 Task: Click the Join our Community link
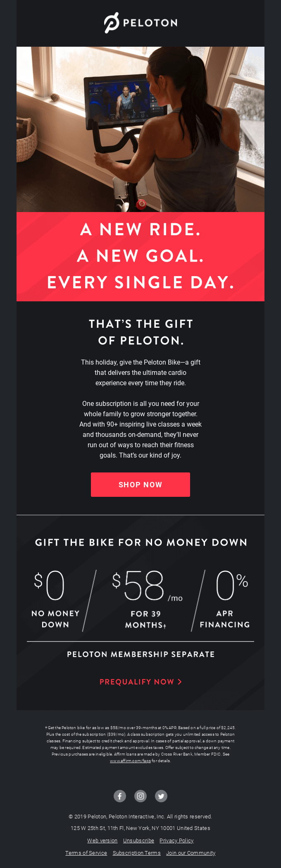pyautogui.click(x=191, y=853)
